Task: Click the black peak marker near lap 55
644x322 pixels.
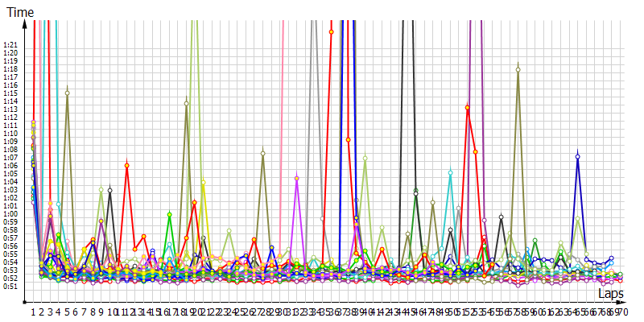Action: (501, 217)
